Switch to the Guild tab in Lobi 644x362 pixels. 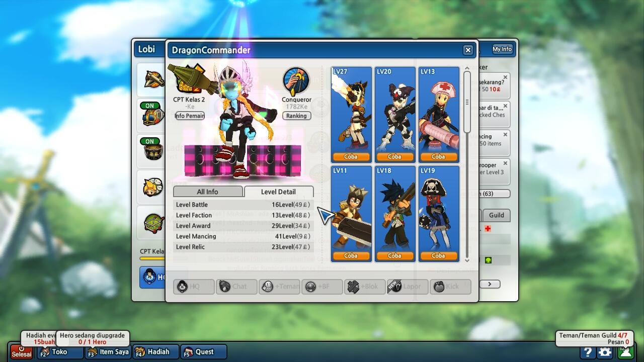496,215
